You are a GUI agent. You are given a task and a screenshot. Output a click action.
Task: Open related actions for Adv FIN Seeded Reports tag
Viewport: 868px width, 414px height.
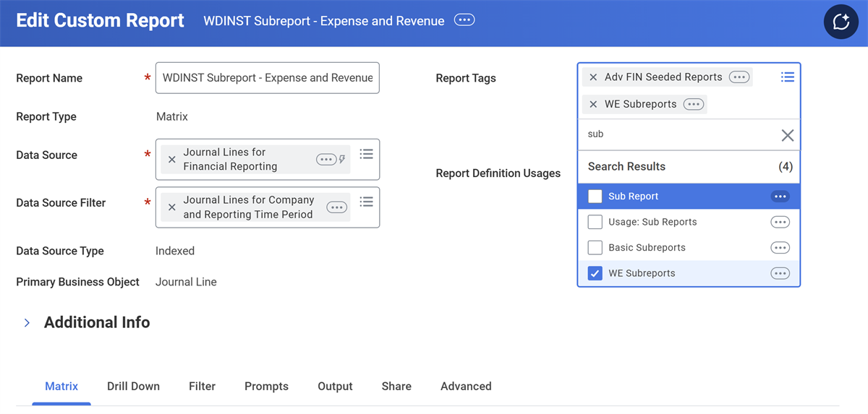point(739,77)
